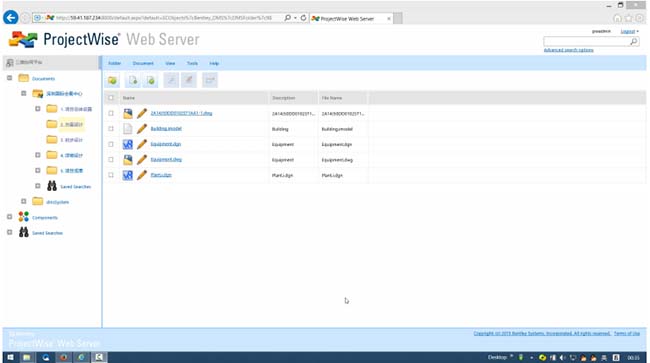Click pencil icon in Building.model row

pyautogui.click(x=142, y=129)
